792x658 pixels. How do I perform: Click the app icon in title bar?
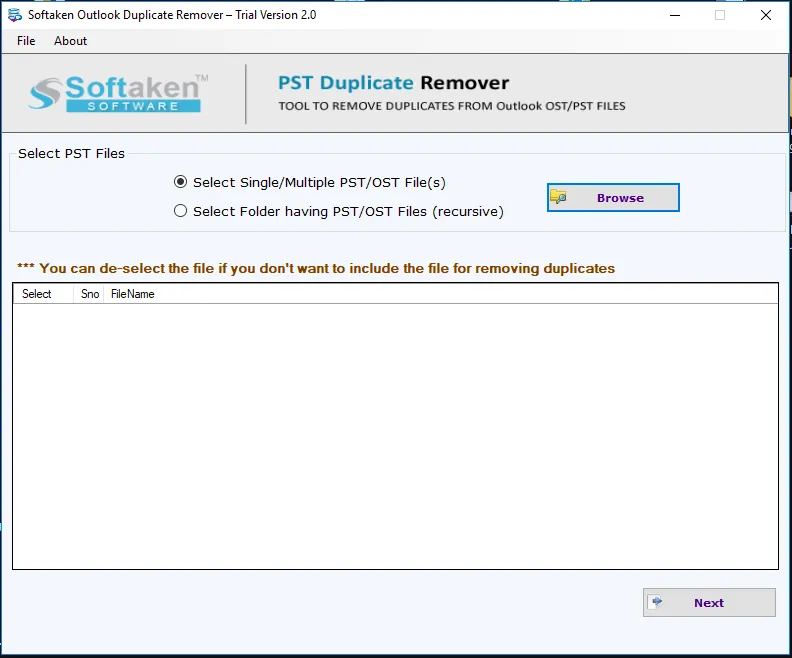[x=15, y=15]
